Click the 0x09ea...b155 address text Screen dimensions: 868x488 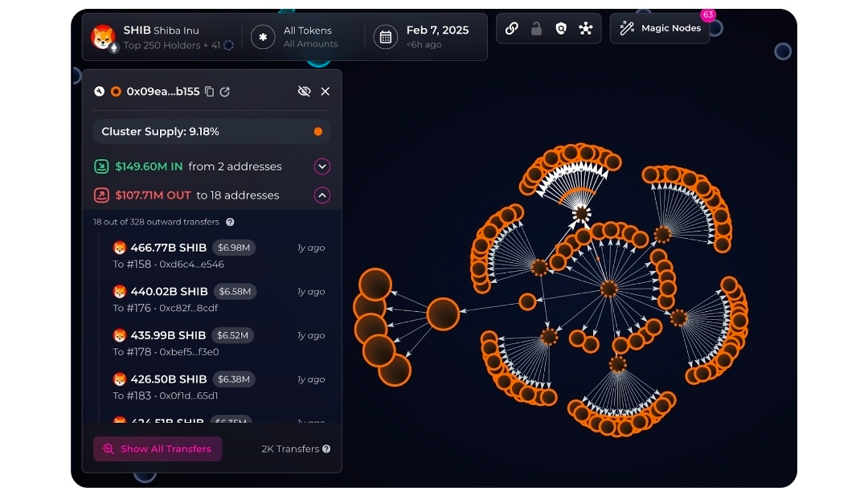(162, 92)
